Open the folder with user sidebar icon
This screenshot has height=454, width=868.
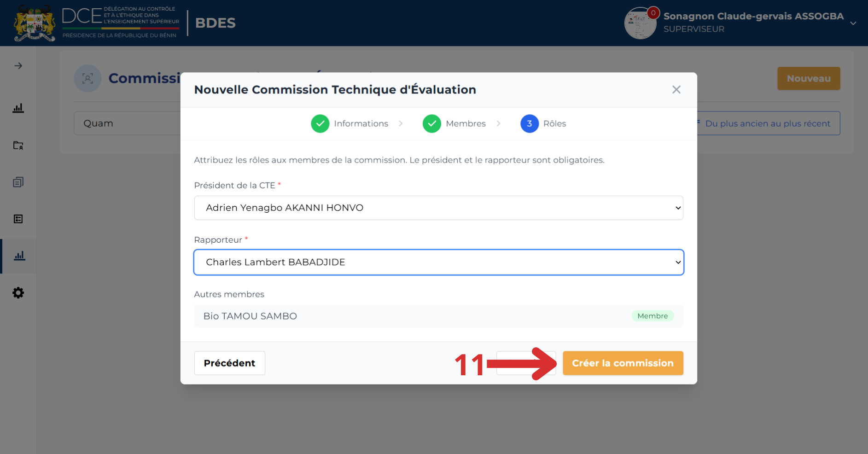[18, 146]
